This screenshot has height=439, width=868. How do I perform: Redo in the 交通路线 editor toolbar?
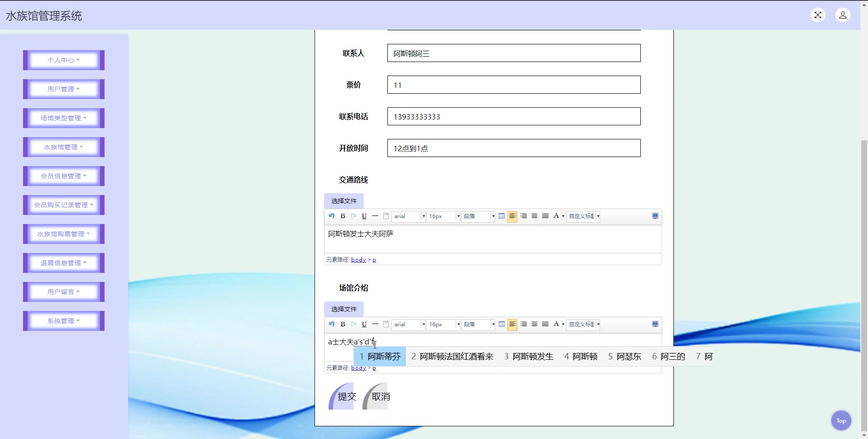353,216
